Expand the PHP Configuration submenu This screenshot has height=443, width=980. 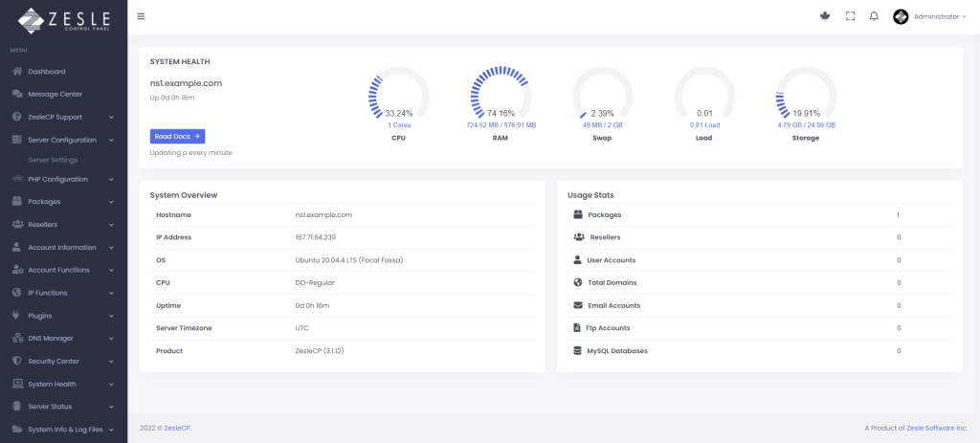111,179
